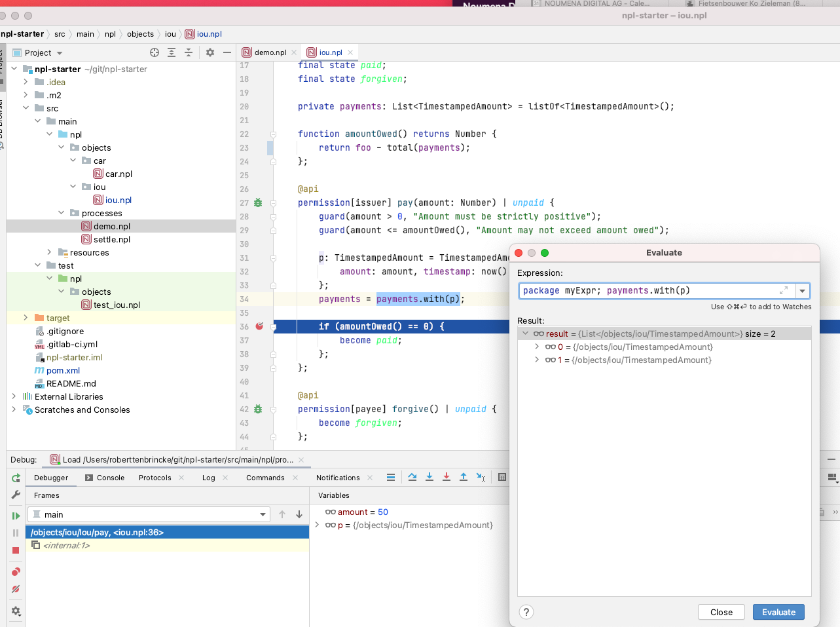
Task: Expand the target folder in project tree
Action: click(x=26, y=318)
